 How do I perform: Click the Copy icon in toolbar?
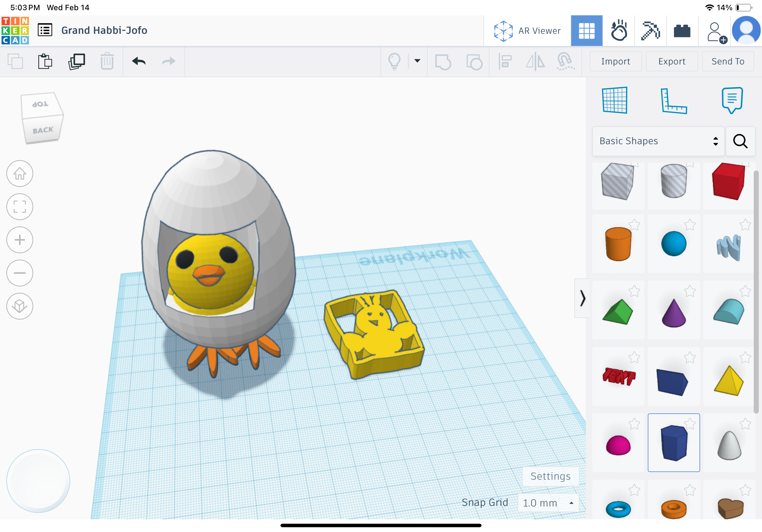(15, 61)
